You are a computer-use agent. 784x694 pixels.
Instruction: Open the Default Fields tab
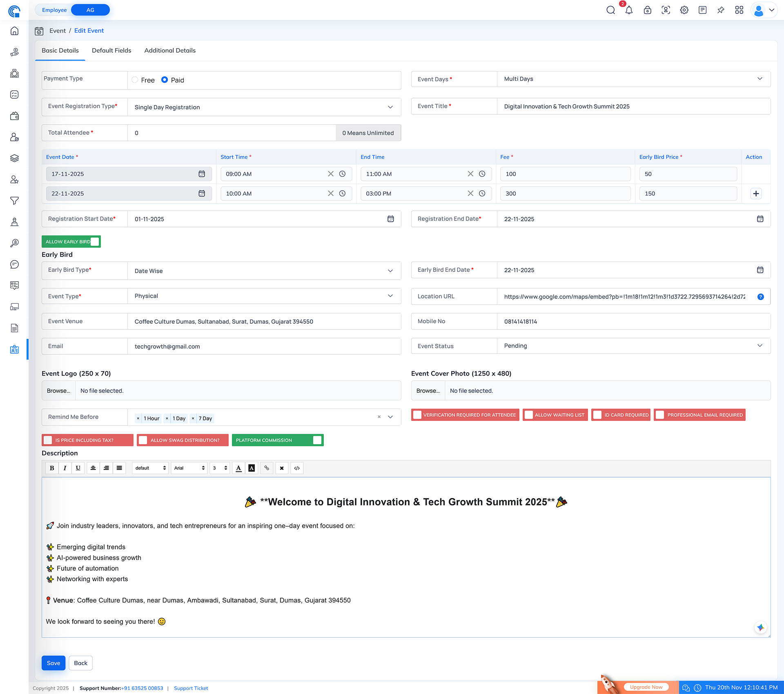coord(111,50)
